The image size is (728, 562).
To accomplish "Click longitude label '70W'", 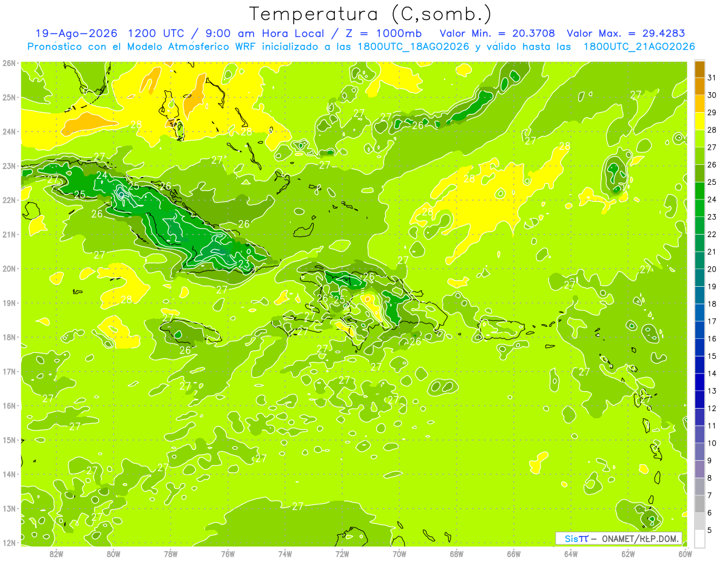I will point(399,554).
